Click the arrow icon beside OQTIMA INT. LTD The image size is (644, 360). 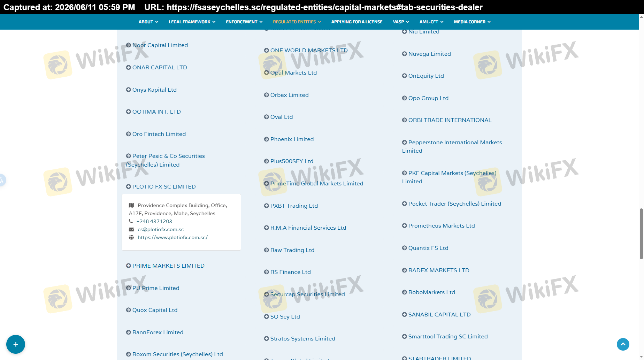(x=129, y=112)
